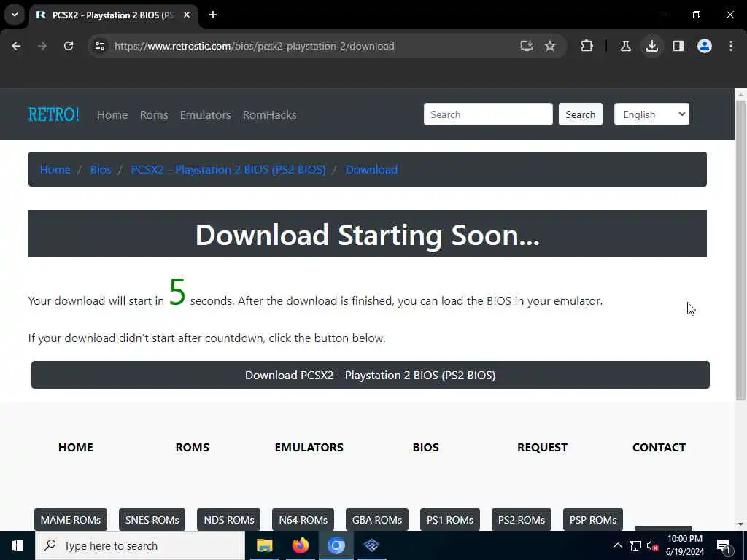
Task: Click the Bios breadcrumb link
Action: [x=101, y=169]
